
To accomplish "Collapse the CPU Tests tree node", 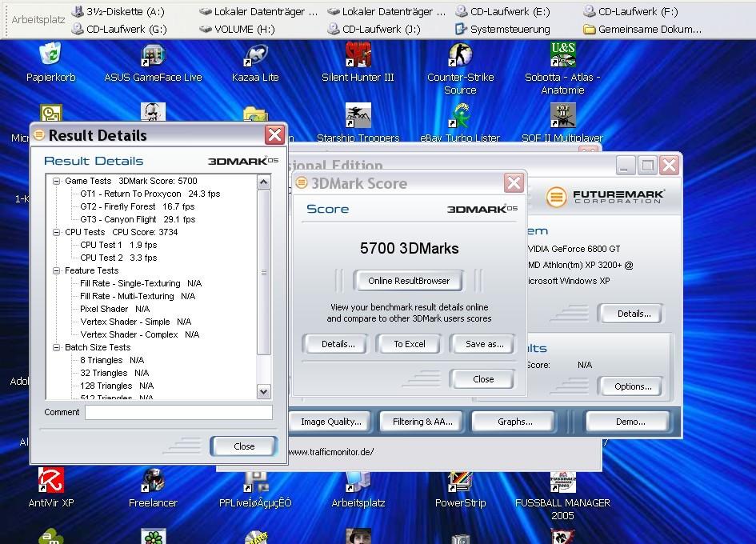I will pyautogui.click(x=57, y=232).
